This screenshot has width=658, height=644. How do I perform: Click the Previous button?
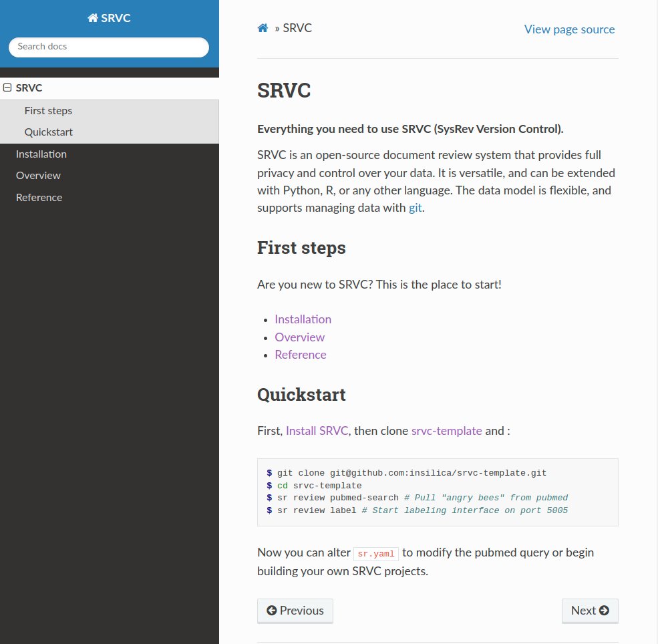295,611
